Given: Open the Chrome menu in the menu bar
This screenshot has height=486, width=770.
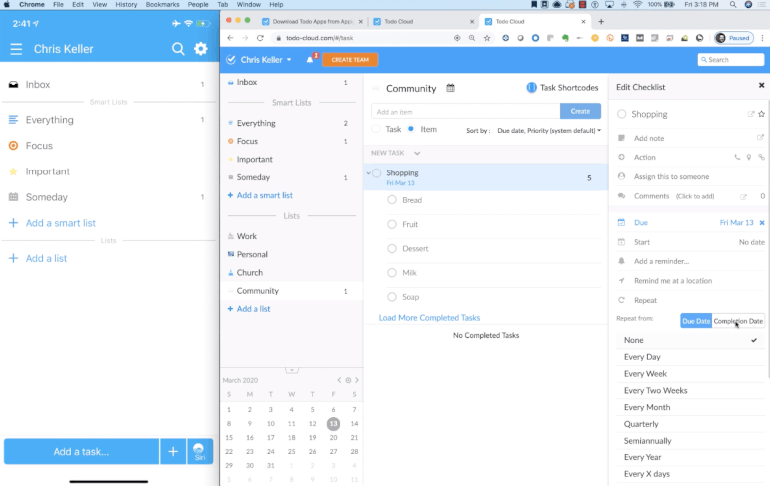Looking at the screenshot, I should pyautogui.click(x=31, y=4).
